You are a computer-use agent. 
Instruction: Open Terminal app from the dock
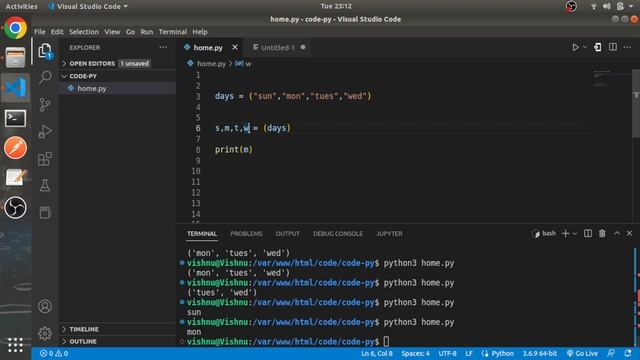click(16, 118)
